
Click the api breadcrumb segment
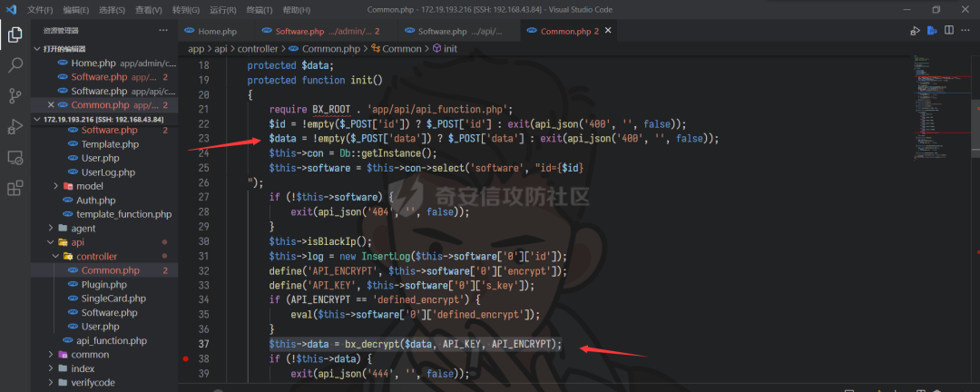220,49
